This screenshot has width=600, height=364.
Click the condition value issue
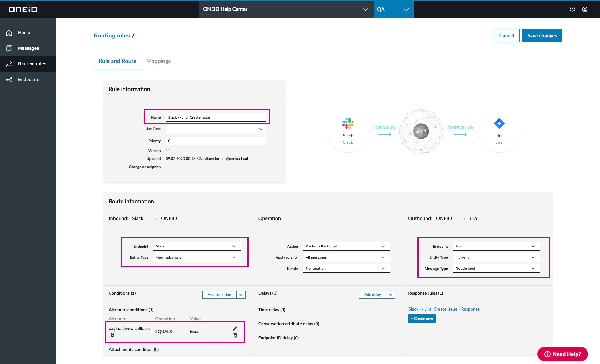tap(195, 332)
